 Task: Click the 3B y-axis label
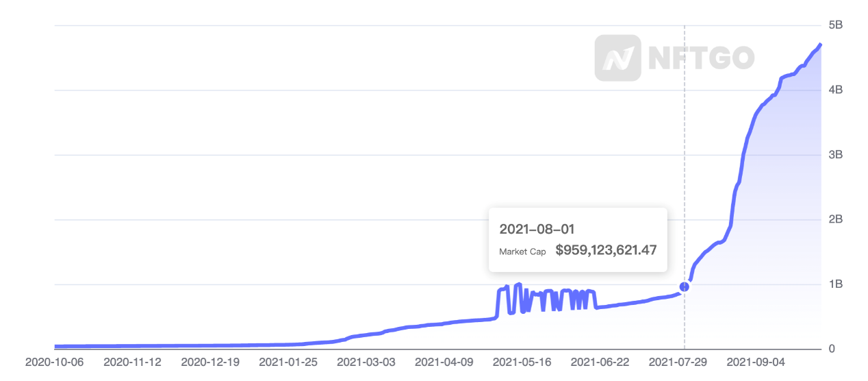pyautogui.click(x=835, y=155)
